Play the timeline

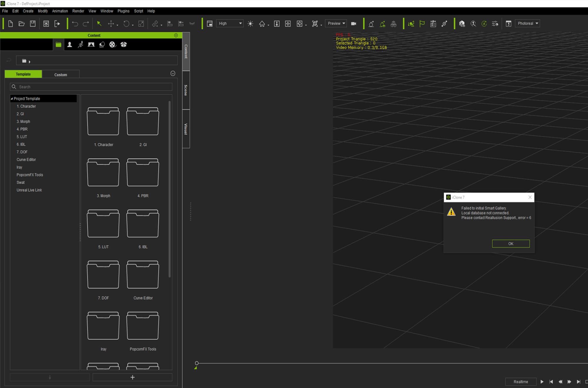point(542,382)
